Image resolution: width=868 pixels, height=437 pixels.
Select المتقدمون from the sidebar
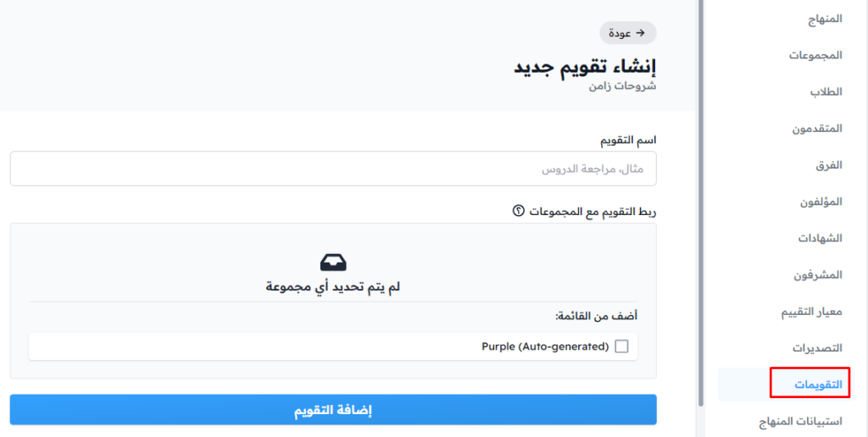point(817,129)
